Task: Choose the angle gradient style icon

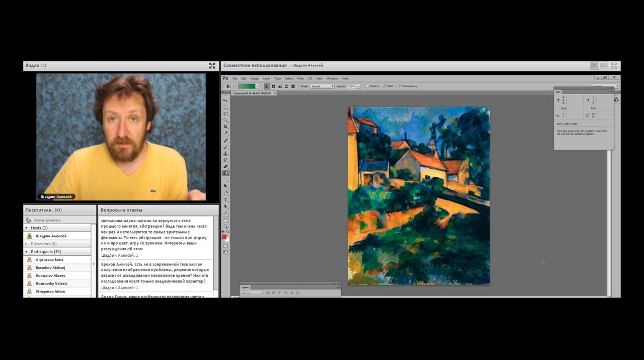Action: [280, 86]
